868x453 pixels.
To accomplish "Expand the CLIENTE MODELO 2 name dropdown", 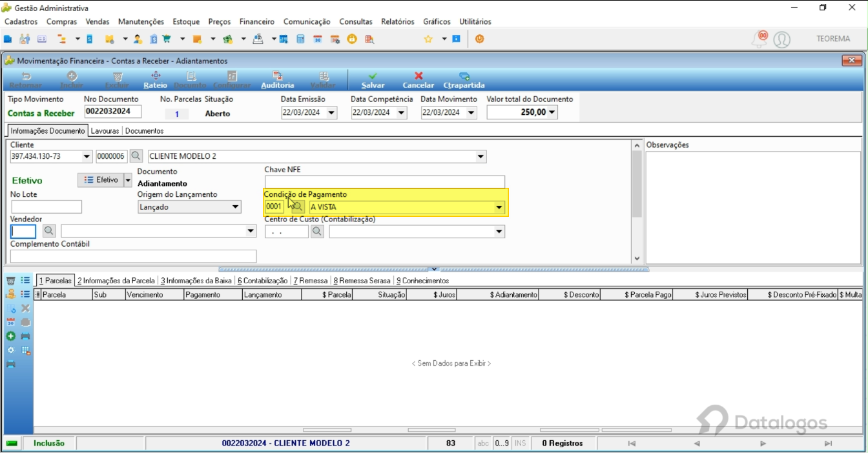I will click(x=480, y=156).
